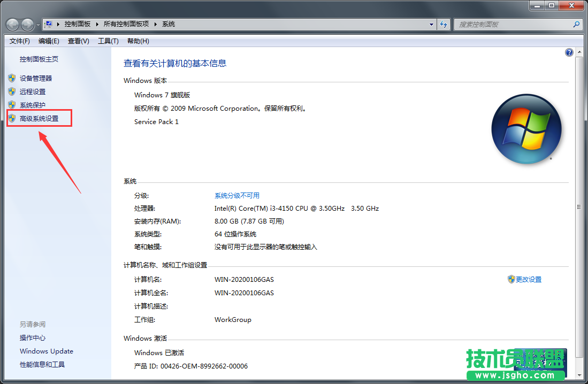Viewport: 588px width, 384px height.
Task: Click the back navigation arrow icon
Action: coord(12,24)
